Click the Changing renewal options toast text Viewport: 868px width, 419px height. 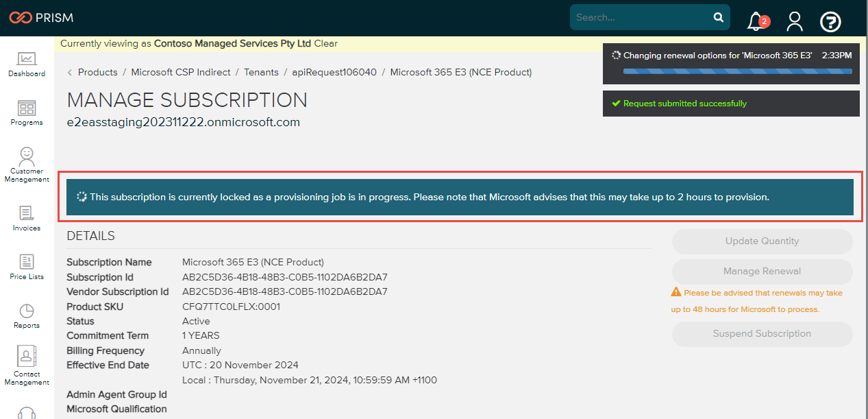tap(718, 55)
